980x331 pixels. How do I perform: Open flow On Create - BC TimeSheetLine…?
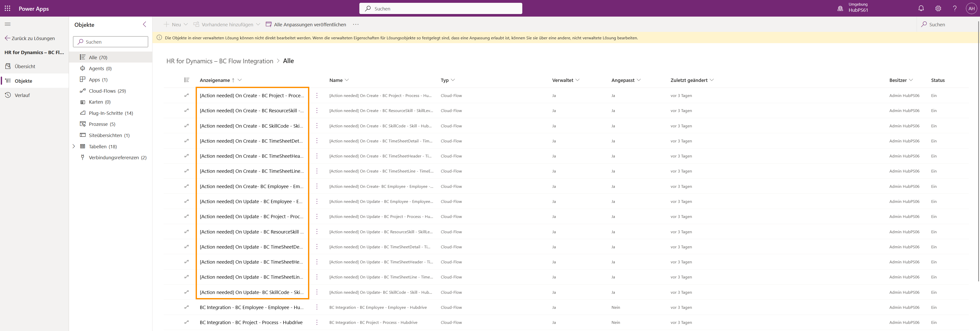252,171
